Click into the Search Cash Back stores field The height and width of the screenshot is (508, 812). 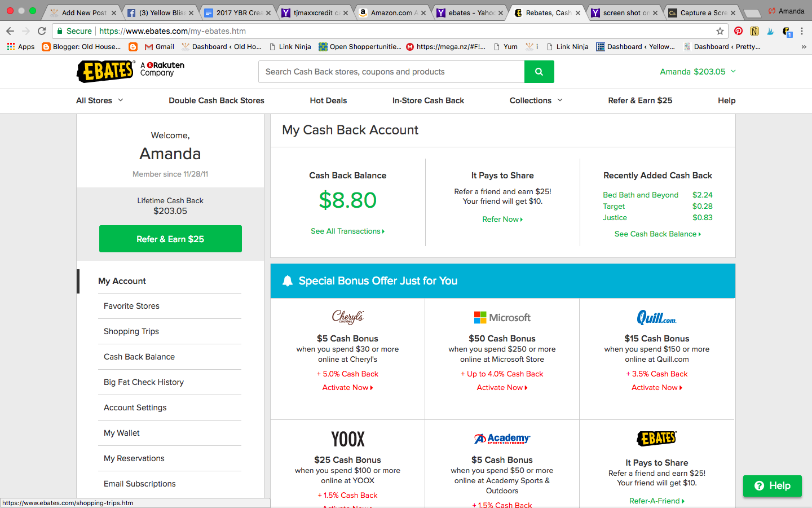(391, 72)
